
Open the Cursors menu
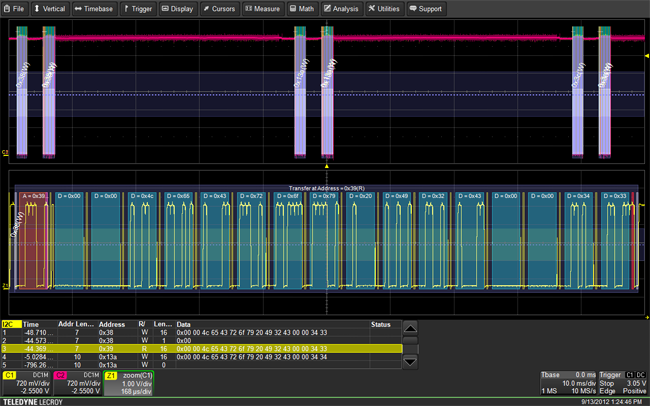[220, 8]
